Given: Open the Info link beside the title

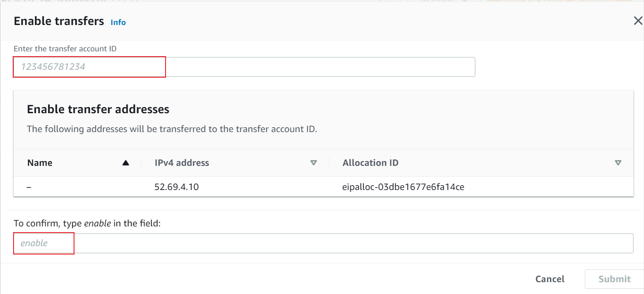Looking at the screenshot, I should click(x=118, y=22).
